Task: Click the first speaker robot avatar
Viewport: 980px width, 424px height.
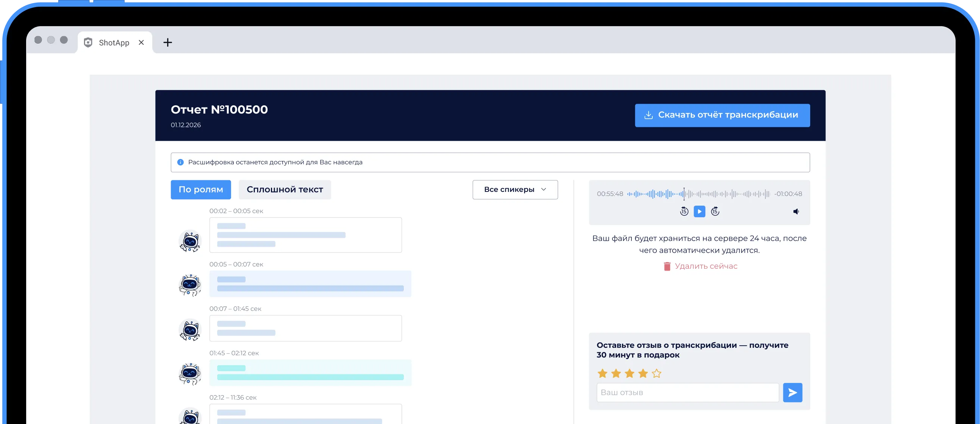Action: coord(190,241)
